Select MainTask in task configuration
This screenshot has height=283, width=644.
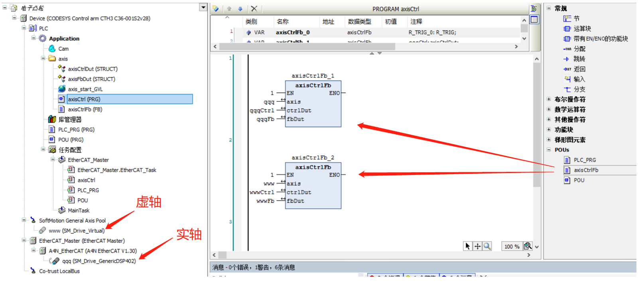click(78, 210)
